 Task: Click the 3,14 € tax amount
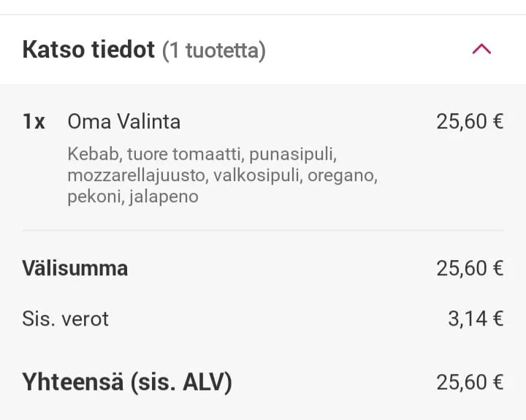(475, 318)
